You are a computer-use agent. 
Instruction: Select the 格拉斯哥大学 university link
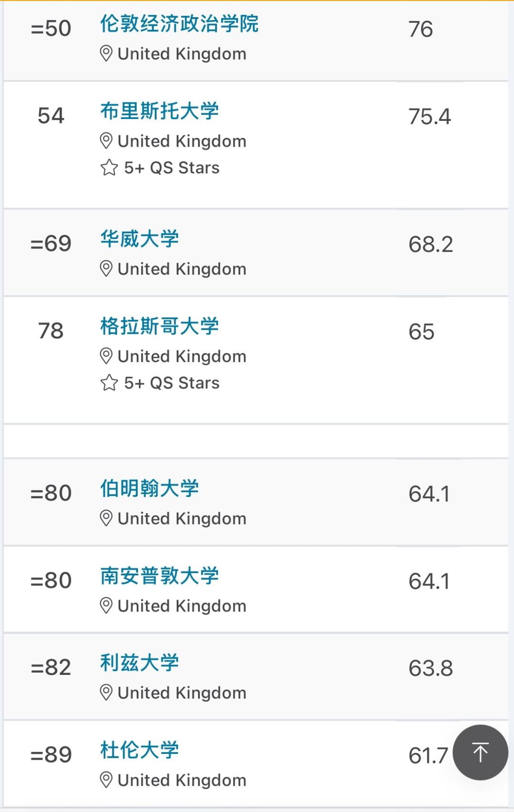(159, 327)
